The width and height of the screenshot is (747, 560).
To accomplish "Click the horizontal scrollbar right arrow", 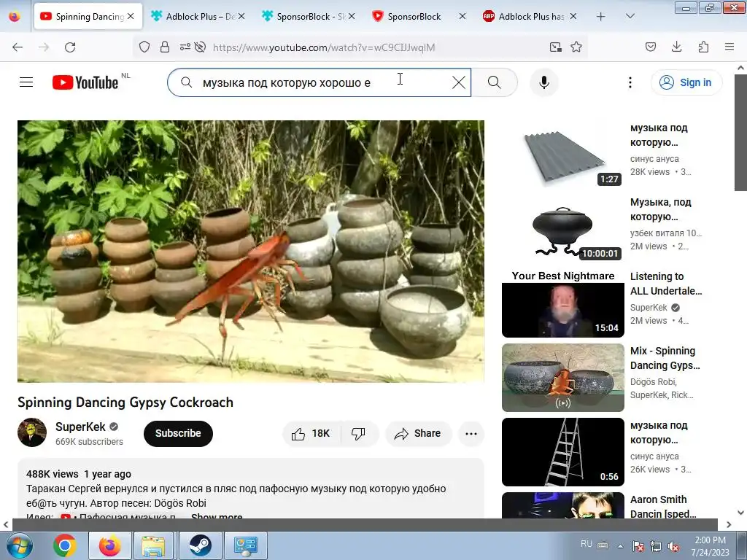I will click(729, 524).
